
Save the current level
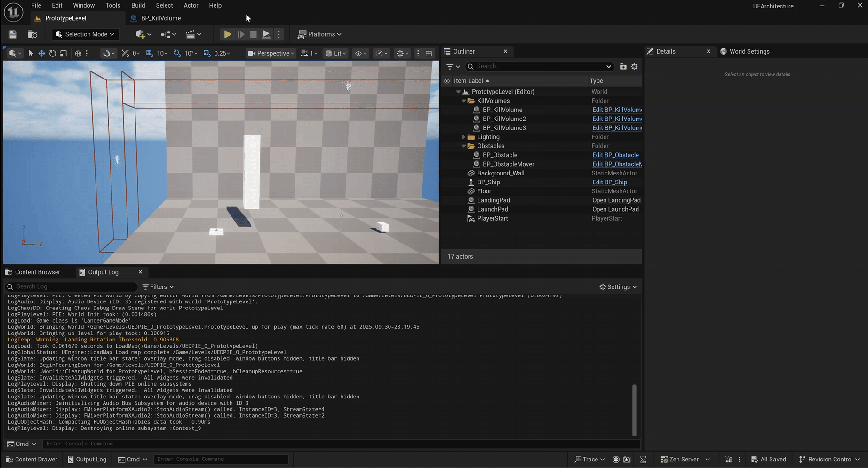(13, 34)
